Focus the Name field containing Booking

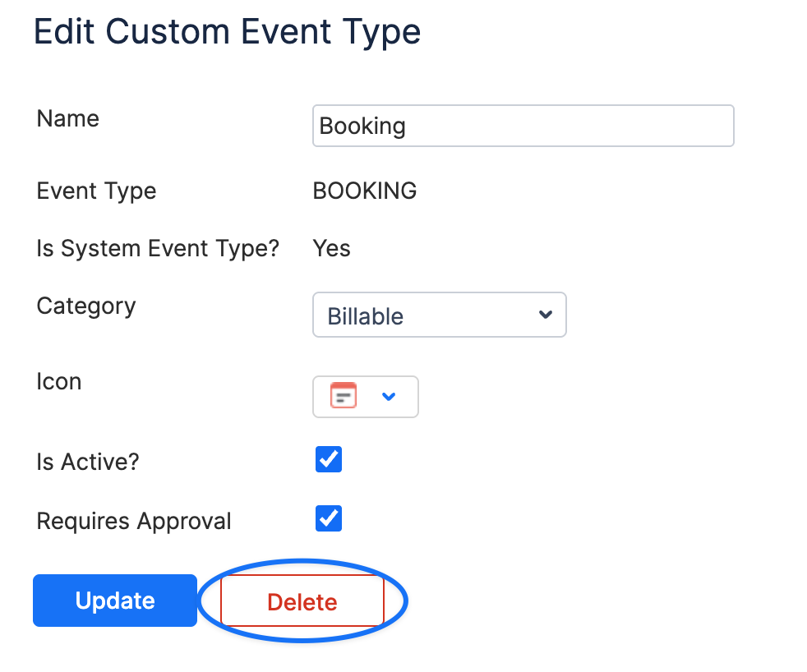[x=523, y=126]
